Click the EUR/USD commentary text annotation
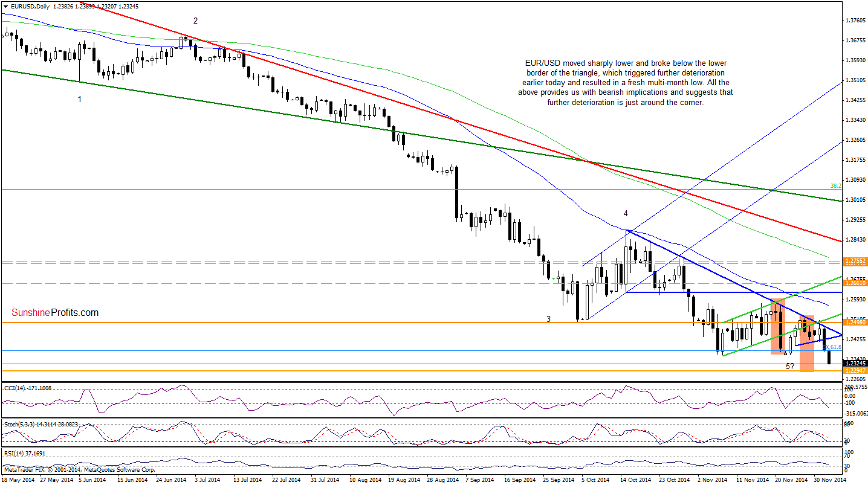This screenshot has height=485, width=868. (625, 83)
